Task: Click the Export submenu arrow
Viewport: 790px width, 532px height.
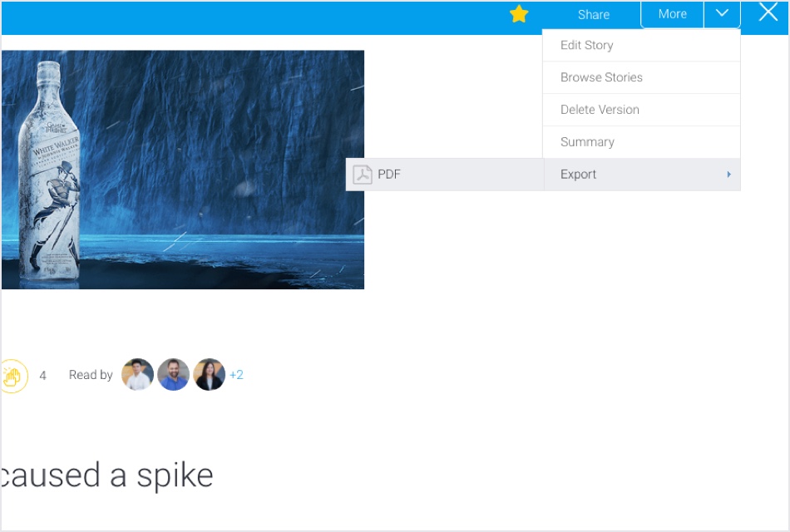Action: (x=728, y=175)
